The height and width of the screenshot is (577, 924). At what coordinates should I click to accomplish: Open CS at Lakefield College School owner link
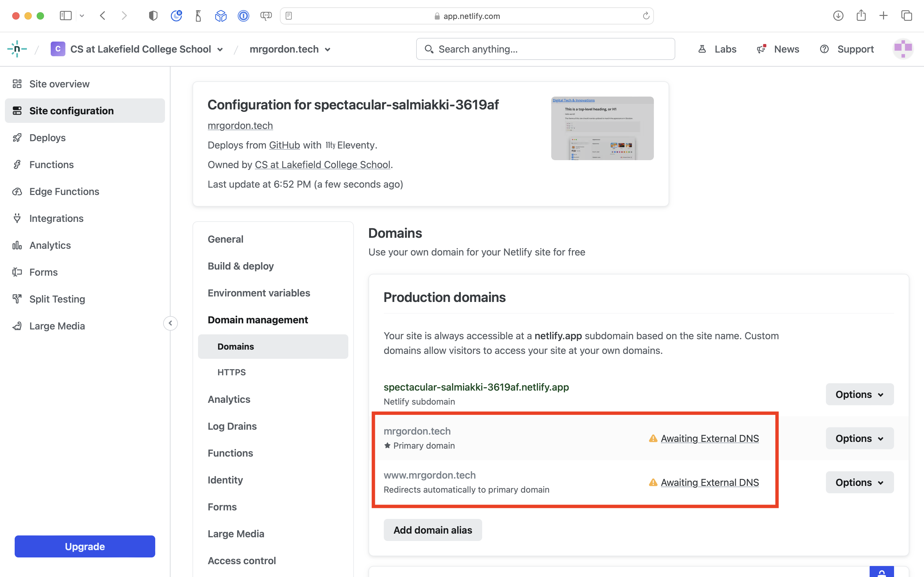[322, 164]
